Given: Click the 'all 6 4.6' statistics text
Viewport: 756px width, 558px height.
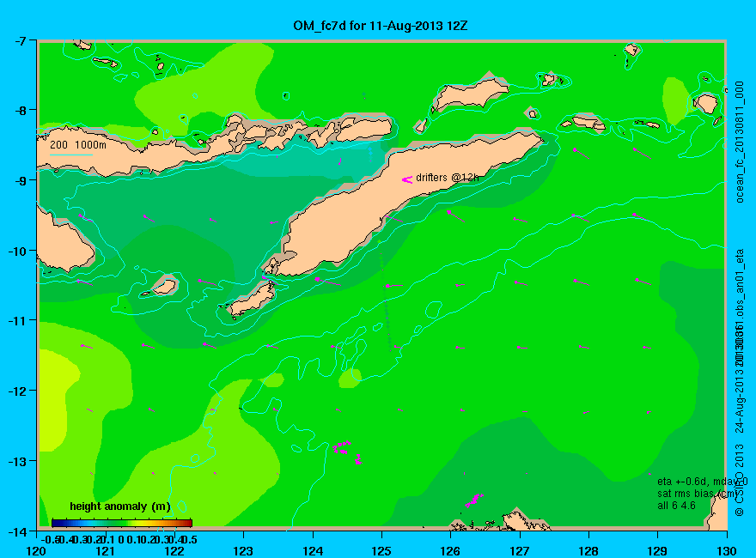Looking at the screenshot, I should point(676,506).
